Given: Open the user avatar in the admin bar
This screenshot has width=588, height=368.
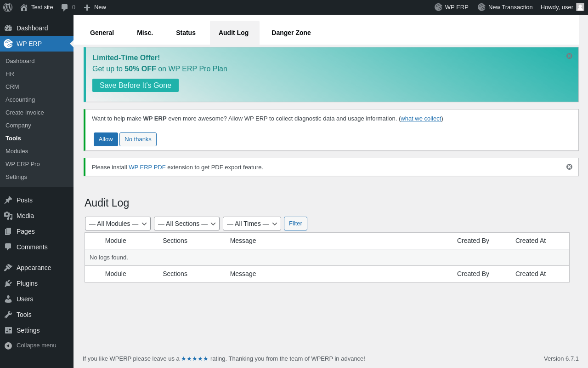Looking at the screenshot, I should tap(580, 7).
